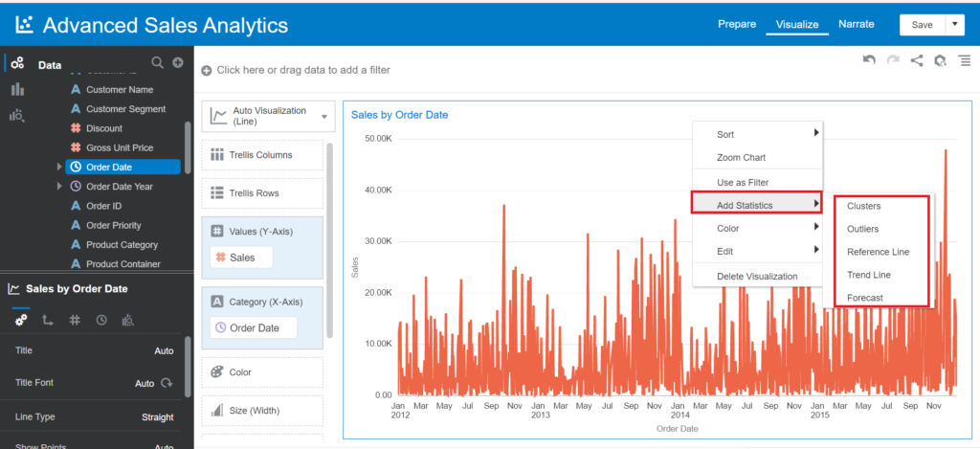Image resolution: width=980 pixels, height=449 pixels.
Task: Click the Size (Width) icon
Action: point(217,411)
